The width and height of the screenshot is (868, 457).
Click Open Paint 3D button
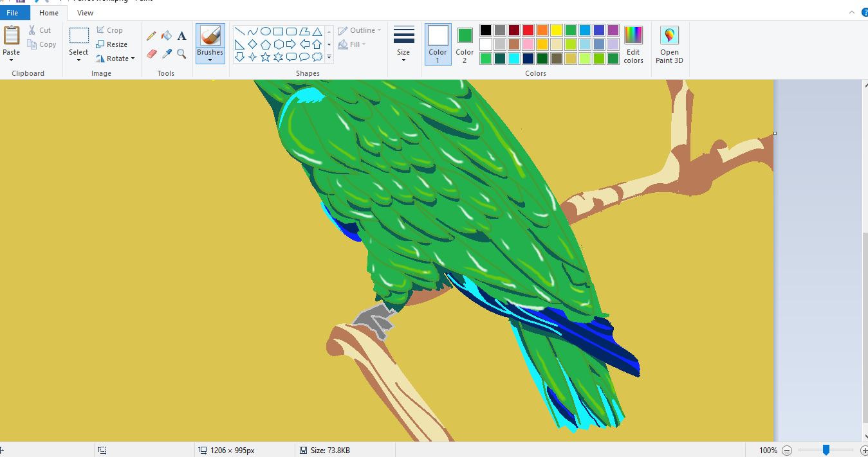(669, 44)
